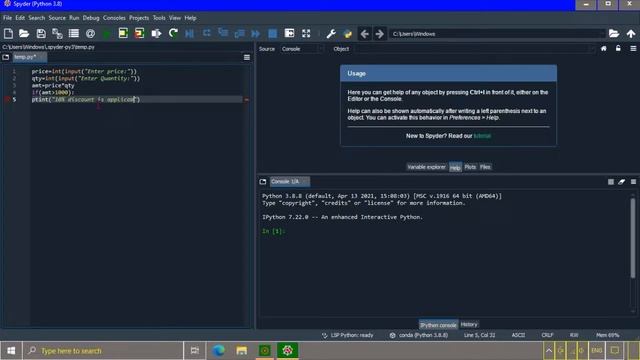Step out of the function in debugger

point(239,33)
